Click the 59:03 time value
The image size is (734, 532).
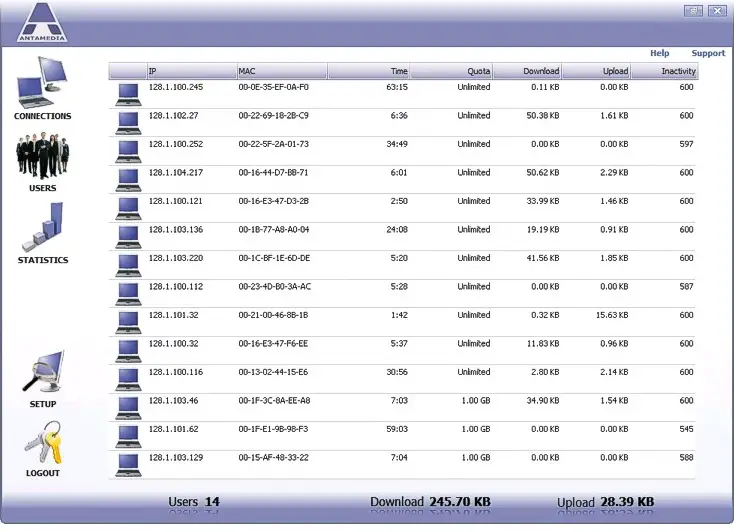pos(397,429)
